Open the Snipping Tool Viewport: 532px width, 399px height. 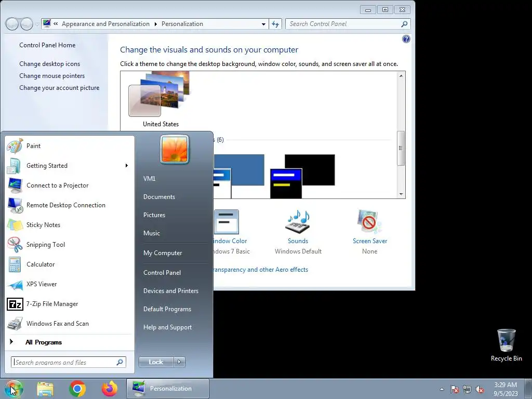click(70, 245)
